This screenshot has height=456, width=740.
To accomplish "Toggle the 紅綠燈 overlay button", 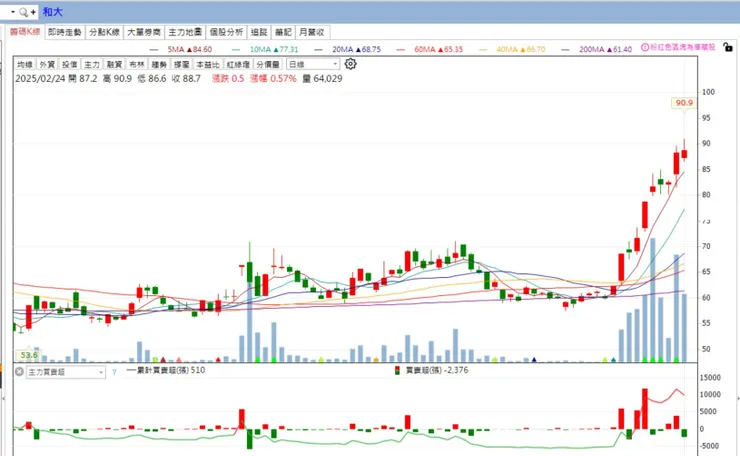I will (x=238, y=64).
